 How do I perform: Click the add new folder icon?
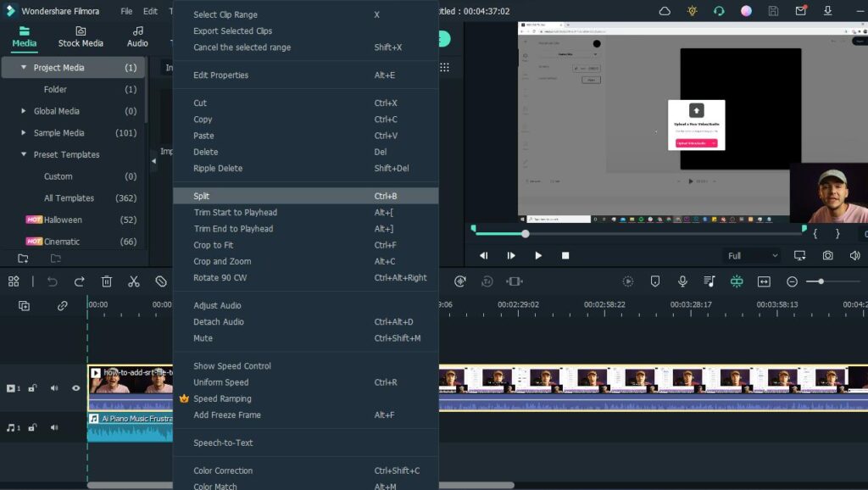click(23, 259)
